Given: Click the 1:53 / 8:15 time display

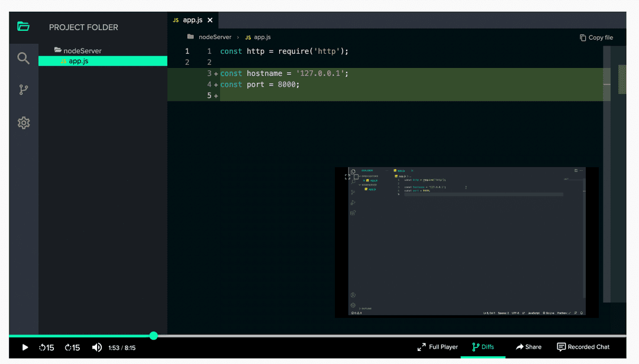Looking at the screenshot, I should click(x=122, y=347).
